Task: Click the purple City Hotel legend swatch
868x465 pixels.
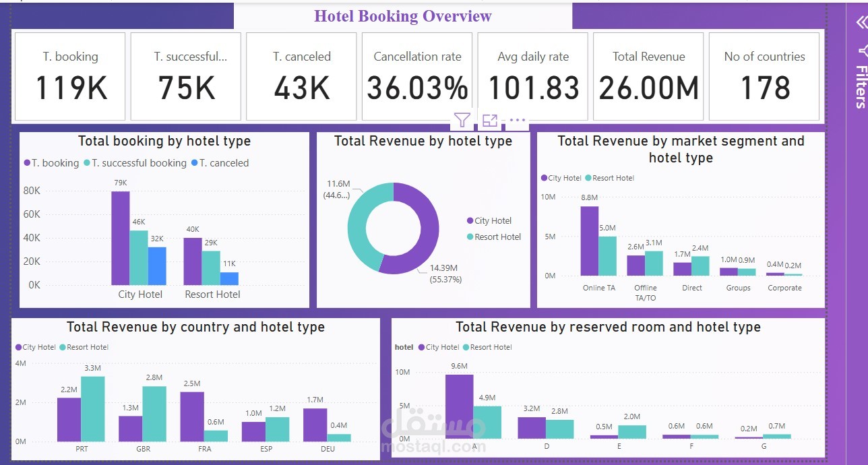Action: click(470, 220)
